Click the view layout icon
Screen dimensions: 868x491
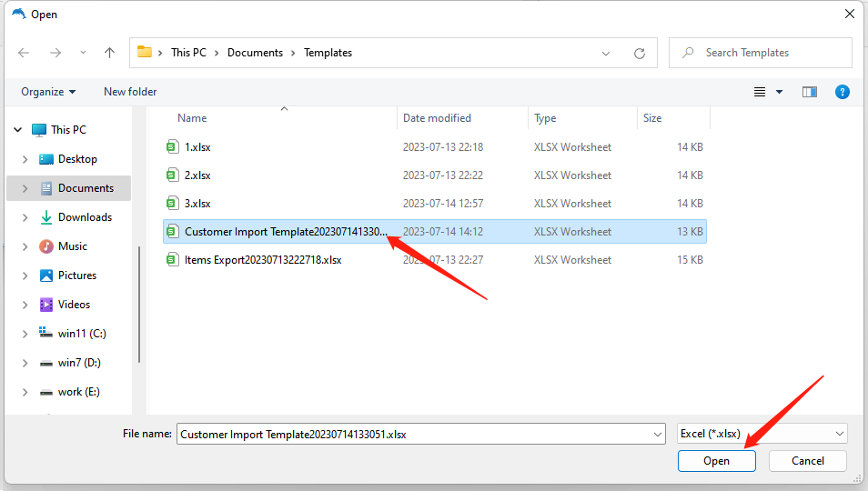click(760, 92)
